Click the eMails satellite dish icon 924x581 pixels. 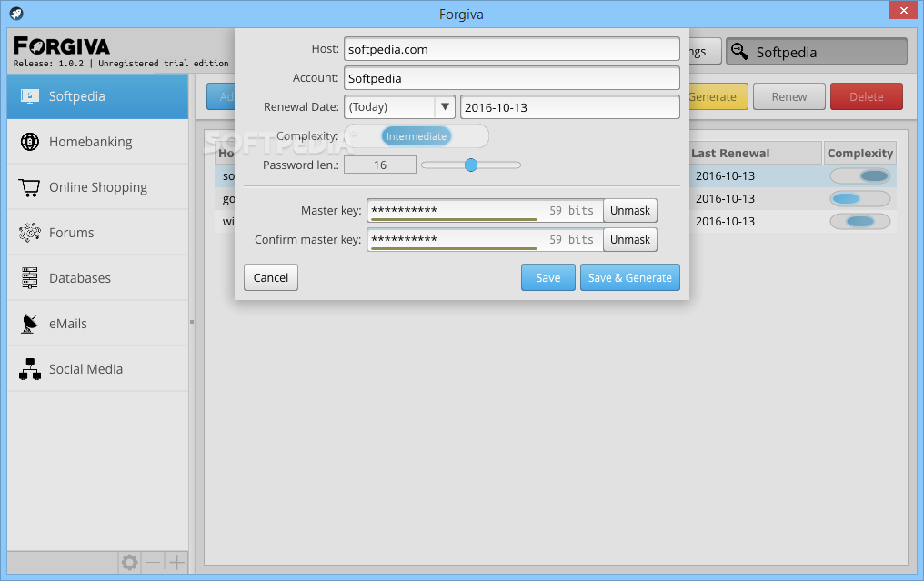(29, 324)
